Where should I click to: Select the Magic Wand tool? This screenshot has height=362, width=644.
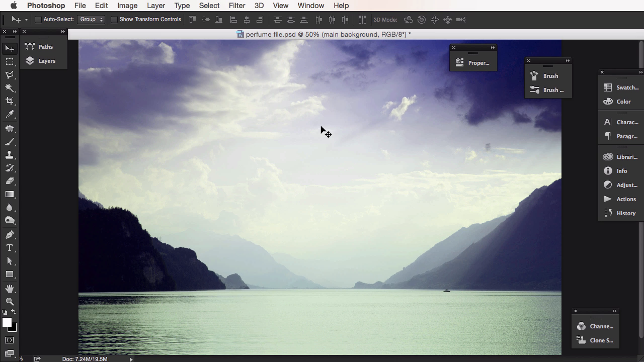(10, 88)
